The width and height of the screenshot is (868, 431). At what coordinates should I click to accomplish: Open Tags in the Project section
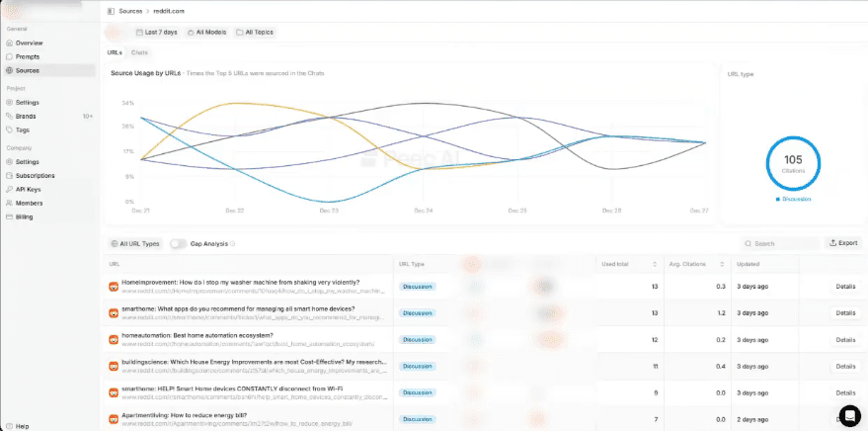(x=23, y=129)
